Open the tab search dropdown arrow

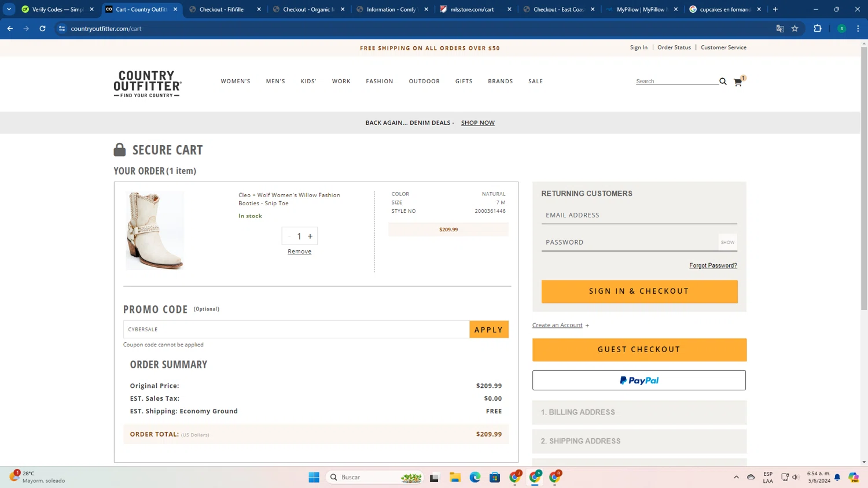(x=9, y=9)
